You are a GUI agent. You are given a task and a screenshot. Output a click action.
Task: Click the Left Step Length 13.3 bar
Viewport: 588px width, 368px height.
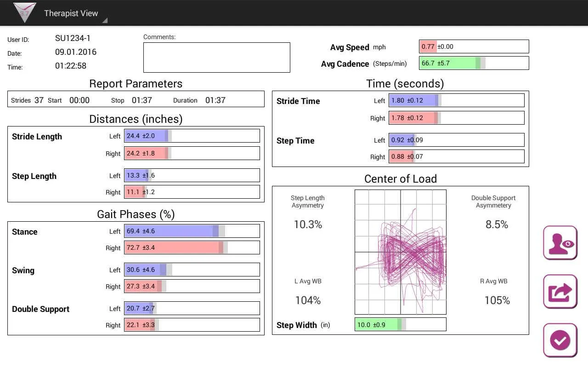pyautogui.click(x=192, y=175)
